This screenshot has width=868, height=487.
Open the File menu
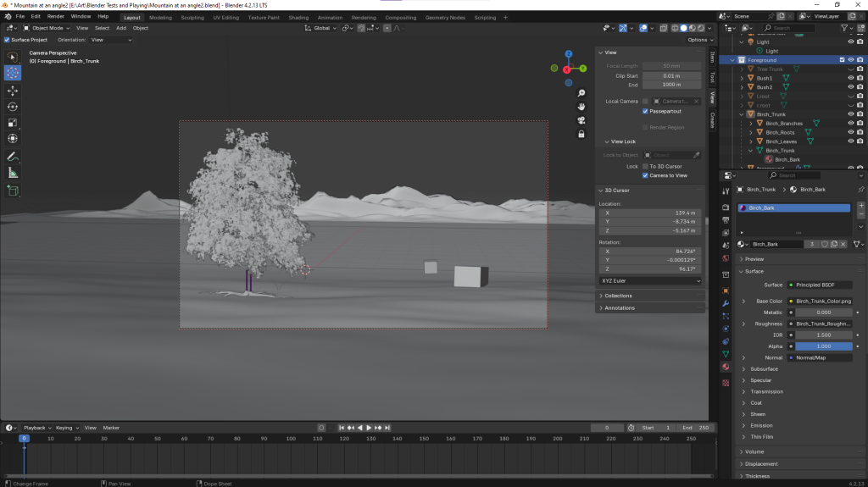click(20, 17)
